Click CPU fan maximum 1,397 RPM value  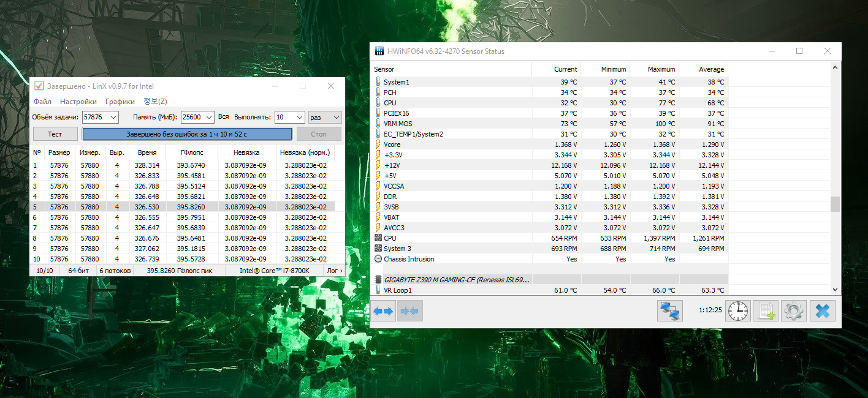coord(659,238)
